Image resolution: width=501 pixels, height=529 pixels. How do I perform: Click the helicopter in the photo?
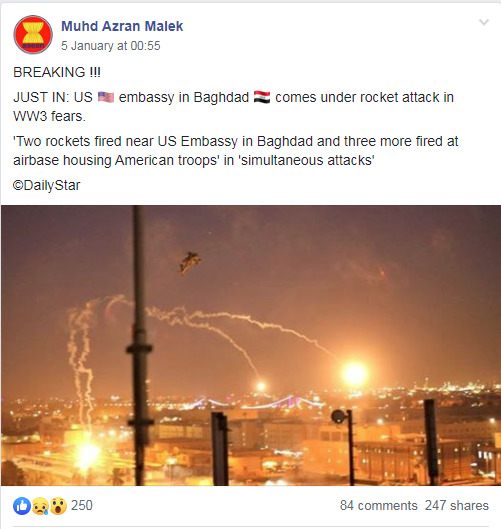189,262
